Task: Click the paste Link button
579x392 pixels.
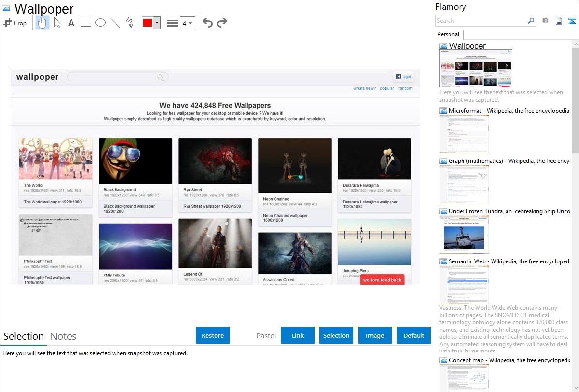Action: 298,335
